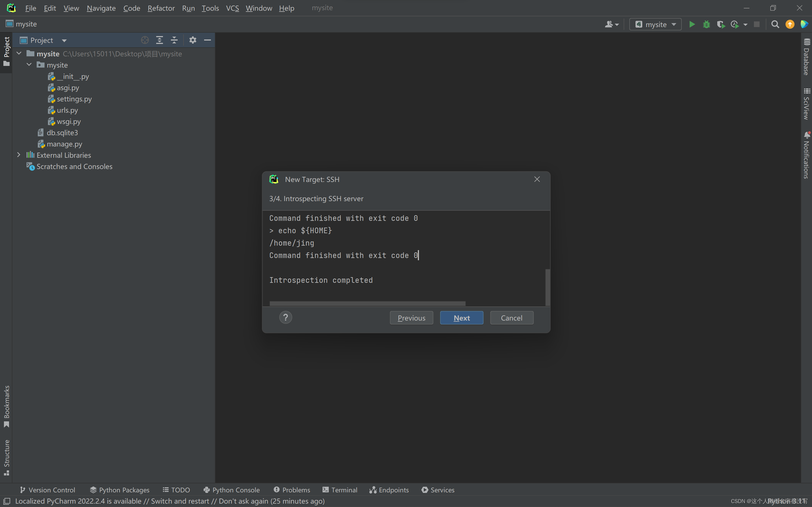
Task: Expand the External Libraries tree item
Action: [18, 155]
